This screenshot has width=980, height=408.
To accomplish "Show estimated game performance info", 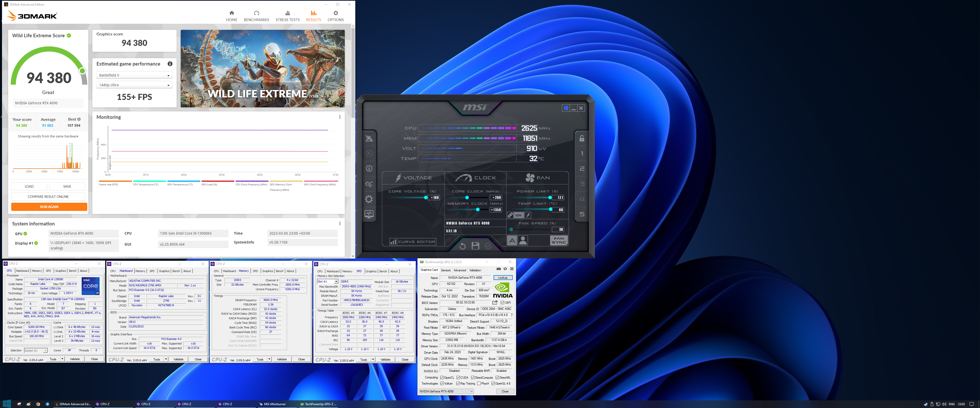I will tap(170, 64).
